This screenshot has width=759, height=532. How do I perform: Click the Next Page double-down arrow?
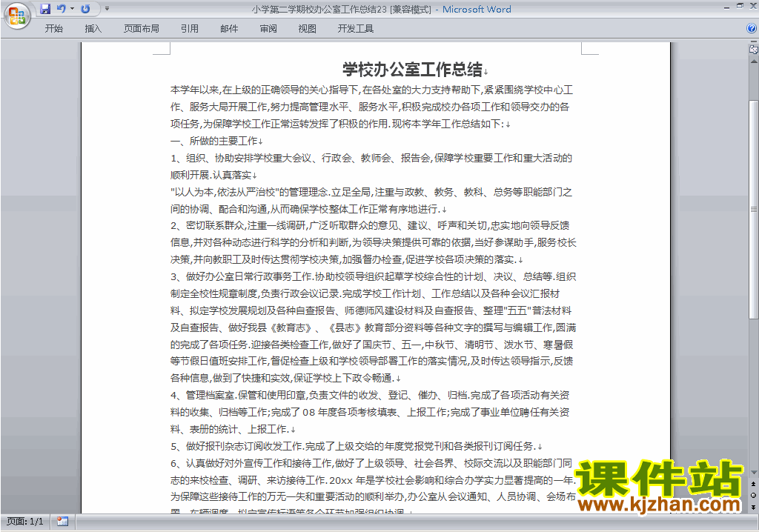click(x=754, y=507)
